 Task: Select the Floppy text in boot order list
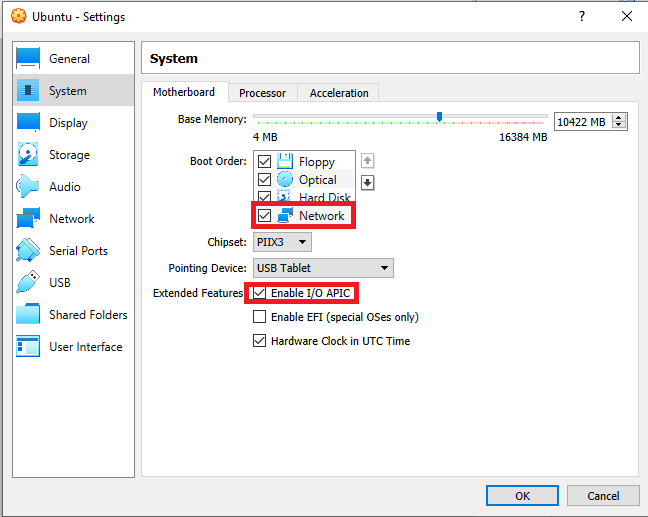pos(317,162)
